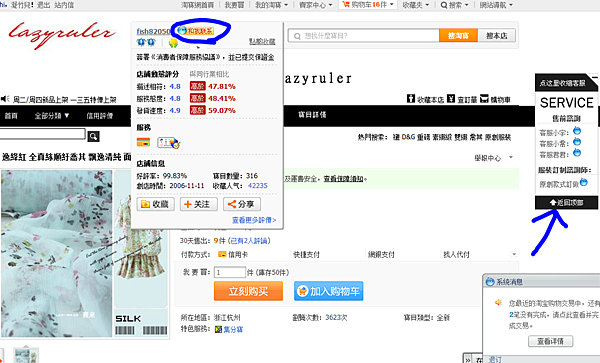Open the 我要买 top menu link
600x363 pixels.
click(x=233, y=5)
